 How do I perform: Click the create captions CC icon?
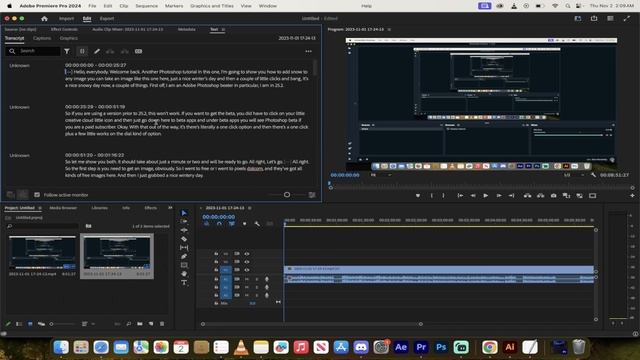click(138, 51)
